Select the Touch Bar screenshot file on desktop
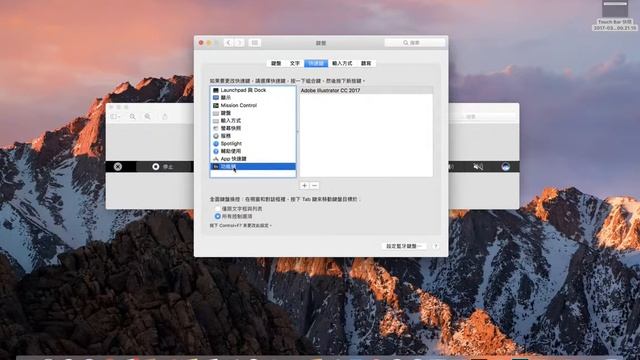 615,15
